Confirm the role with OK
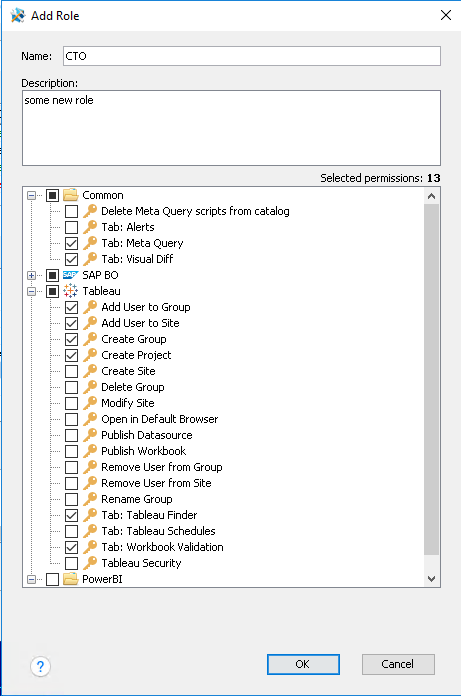Image resolution: width=461 pixels, height=696 pixels. coord(303,664)
